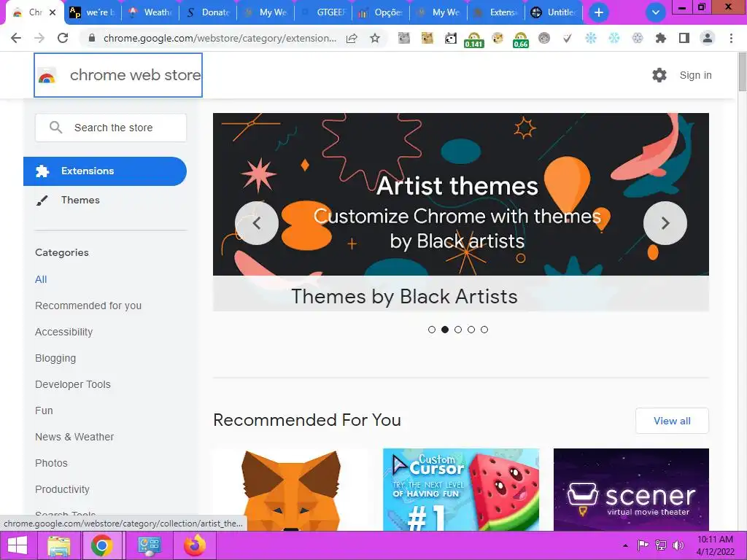
Task: Click the Chrome icon in the taskbar
Action: 102,545
